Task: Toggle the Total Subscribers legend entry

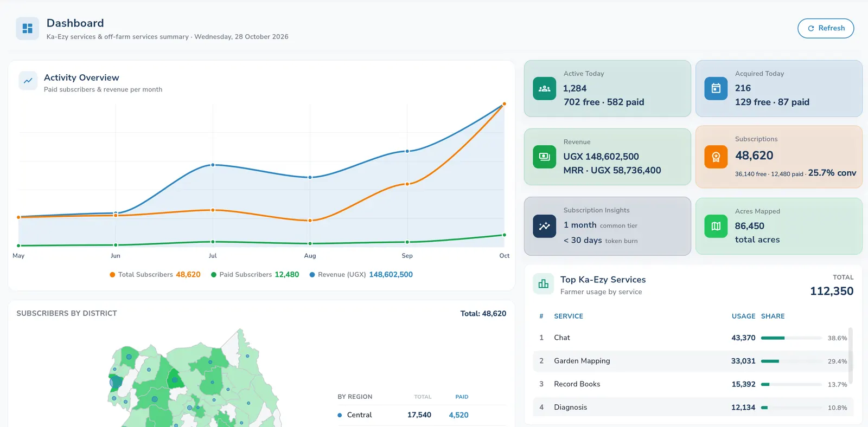Action: [155, 275]
